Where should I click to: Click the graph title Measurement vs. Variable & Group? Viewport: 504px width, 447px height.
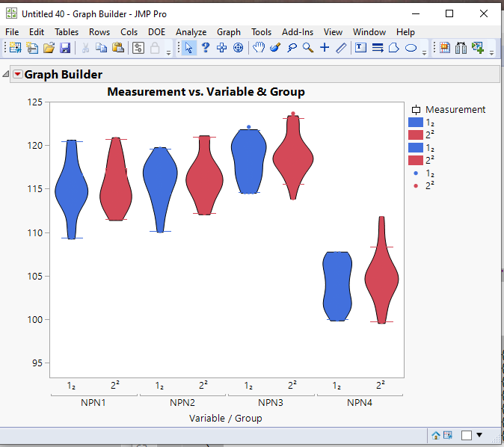pyautogui.click(x=206, y=92)
